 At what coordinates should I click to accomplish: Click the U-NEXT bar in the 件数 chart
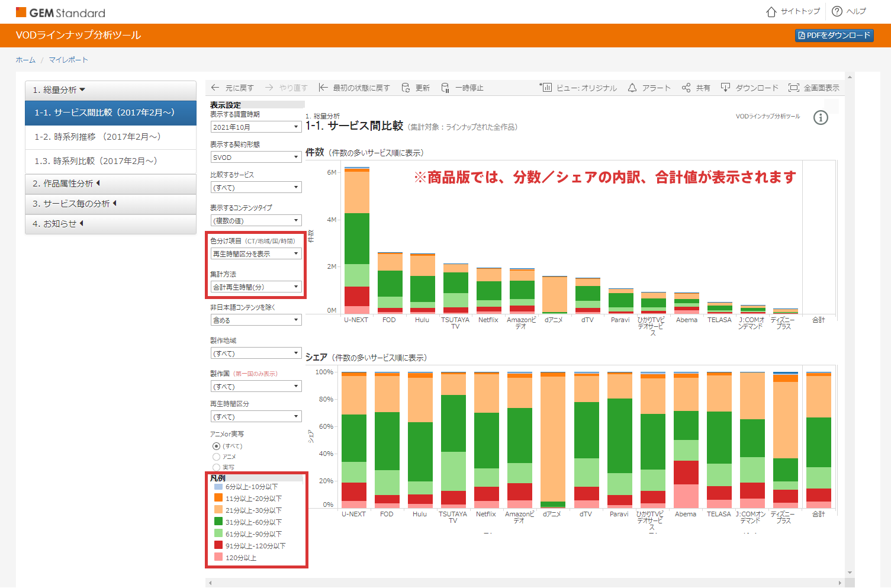356,240
